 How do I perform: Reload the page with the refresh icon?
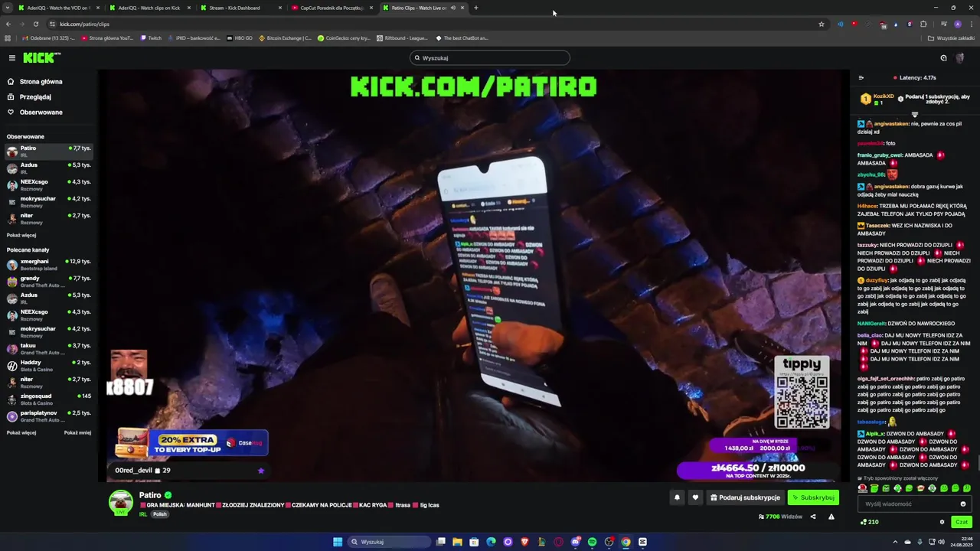coord(35,24)
